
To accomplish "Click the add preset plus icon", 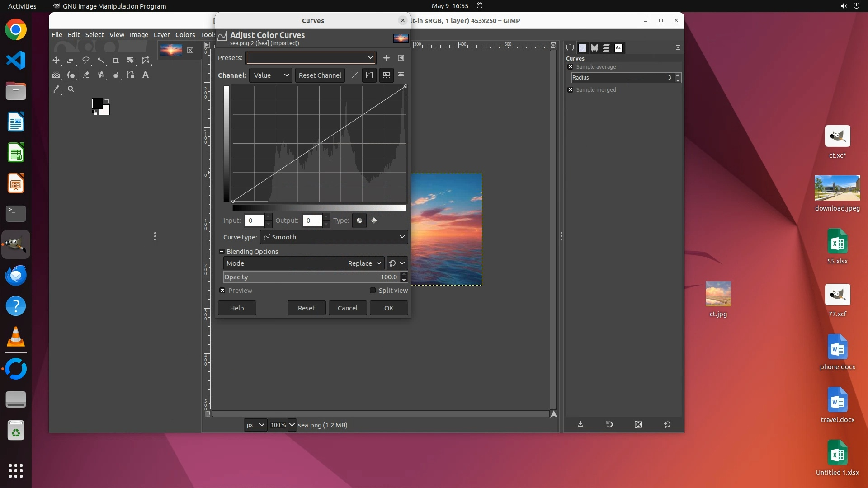I will pos(386,58).
